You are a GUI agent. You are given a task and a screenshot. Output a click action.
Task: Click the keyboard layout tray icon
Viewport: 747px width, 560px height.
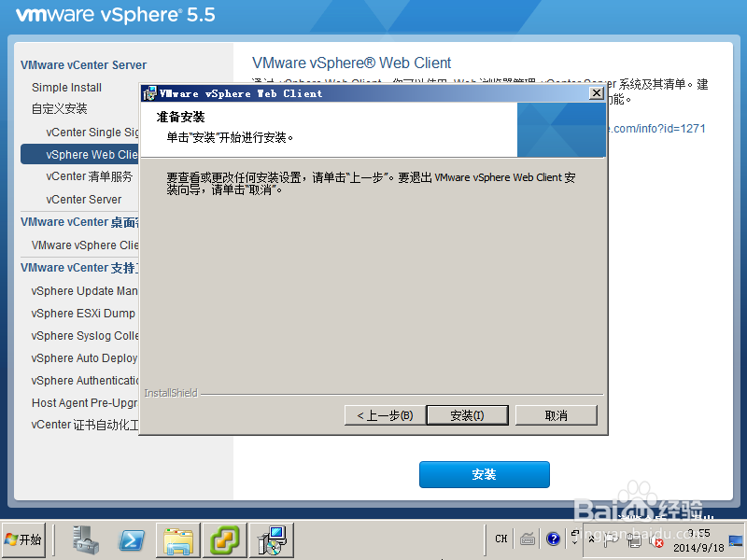point(528,539)
